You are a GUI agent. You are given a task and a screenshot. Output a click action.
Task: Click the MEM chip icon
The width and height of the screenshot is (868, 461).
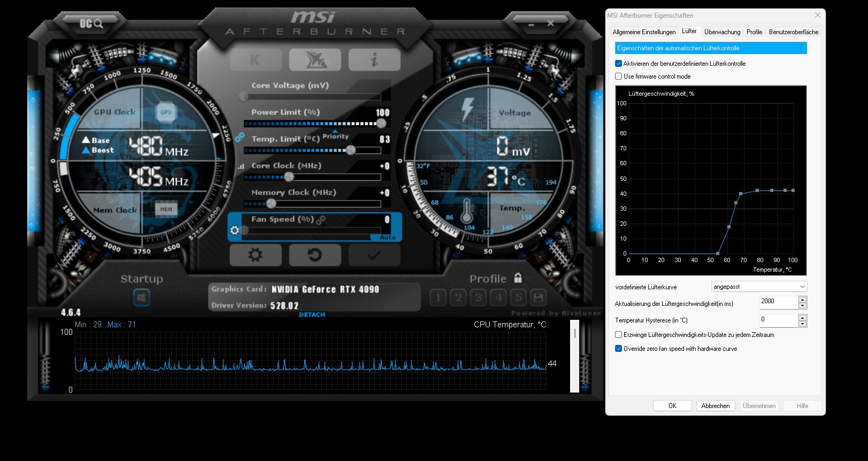tap(166, 209)
